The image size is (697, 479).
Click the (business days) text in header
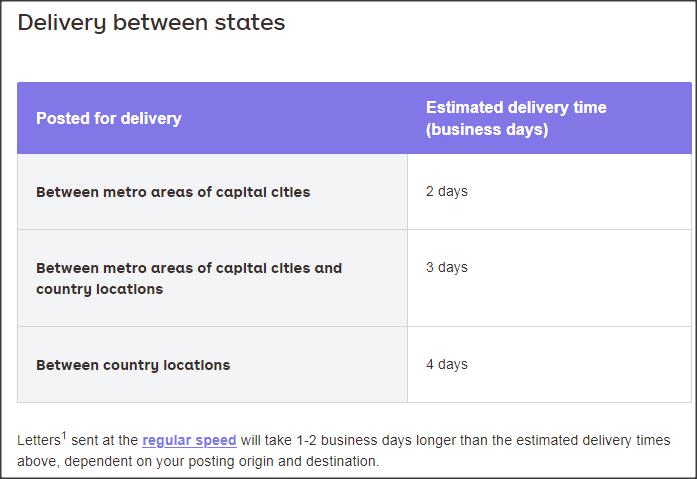coord(487,129)
